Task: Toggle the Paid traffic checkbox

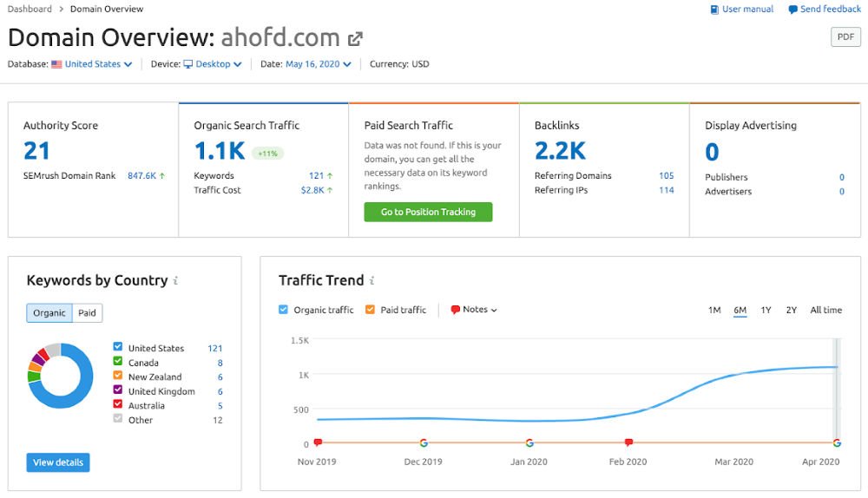Action: [x=371, y=310]
